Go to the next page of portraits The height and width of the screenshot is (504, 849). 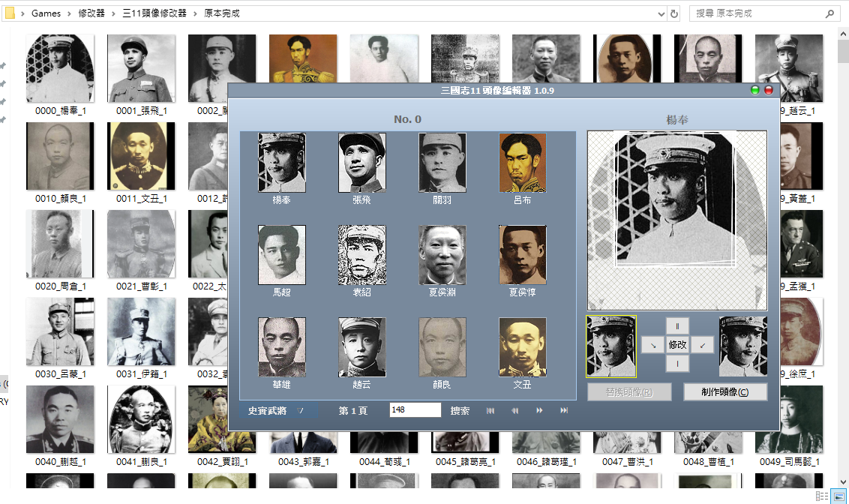tap(539, 411)
